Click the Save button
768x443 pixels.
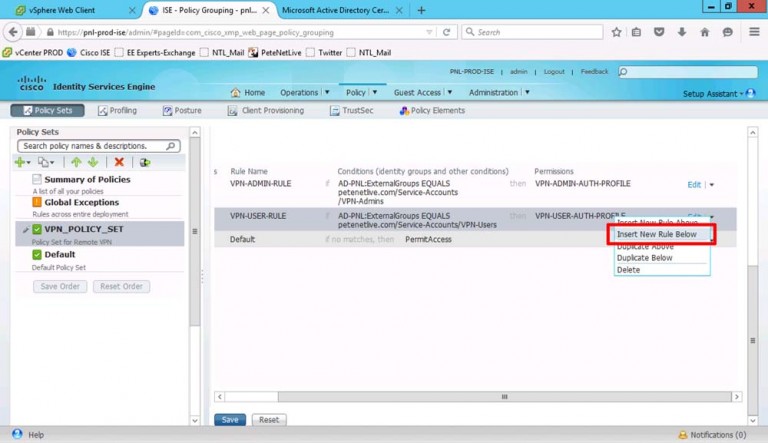pos(230,419)
